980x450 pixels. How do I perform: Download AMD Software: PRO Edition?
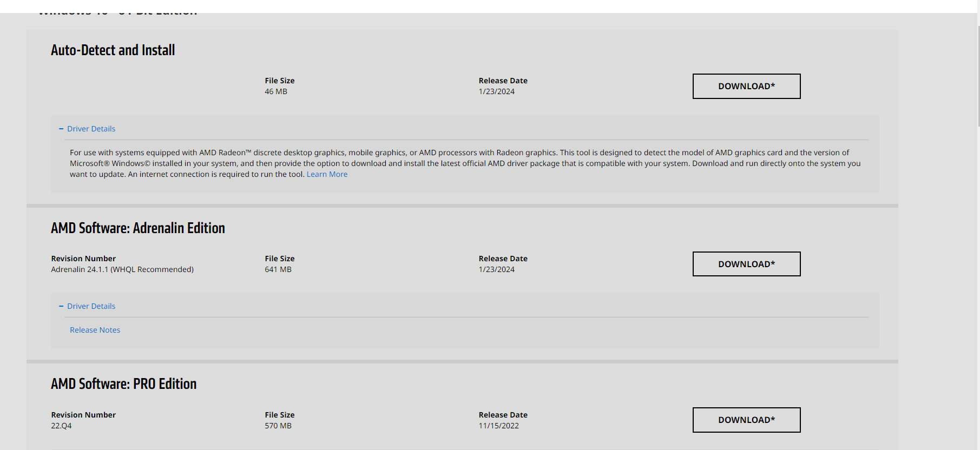point(746,420)
